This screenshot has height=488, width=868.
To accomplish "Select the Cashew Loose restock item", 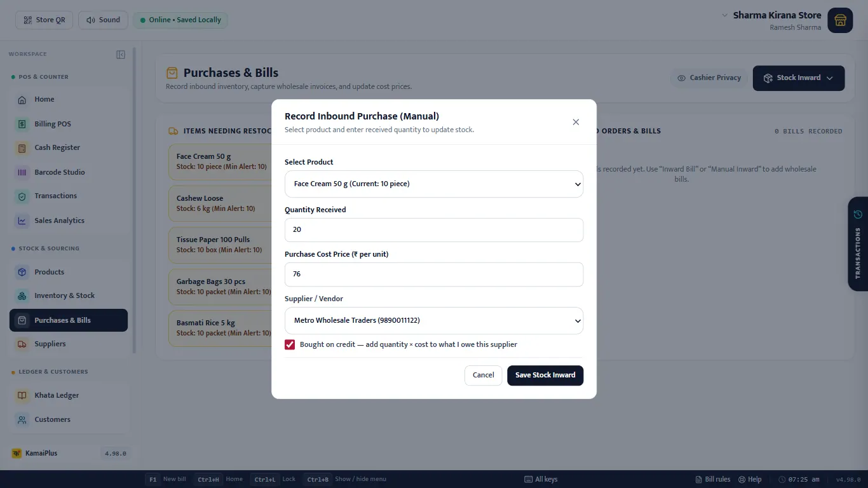I will [220, 203].
